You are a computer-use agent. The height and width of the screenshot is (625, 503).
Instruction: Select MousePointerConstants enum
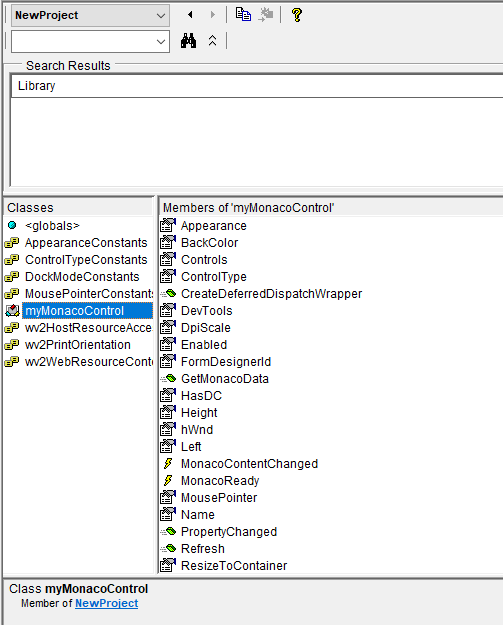88,294
